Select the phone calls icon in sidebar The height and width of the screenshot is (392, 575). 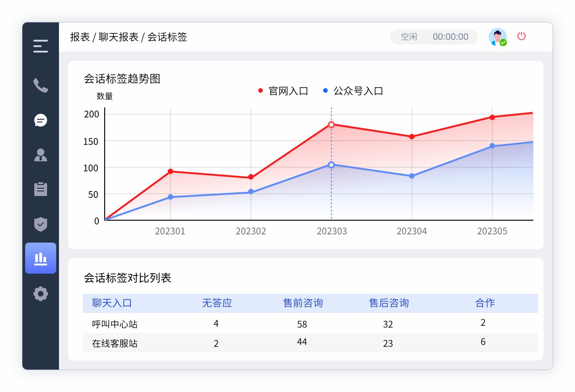41,85
